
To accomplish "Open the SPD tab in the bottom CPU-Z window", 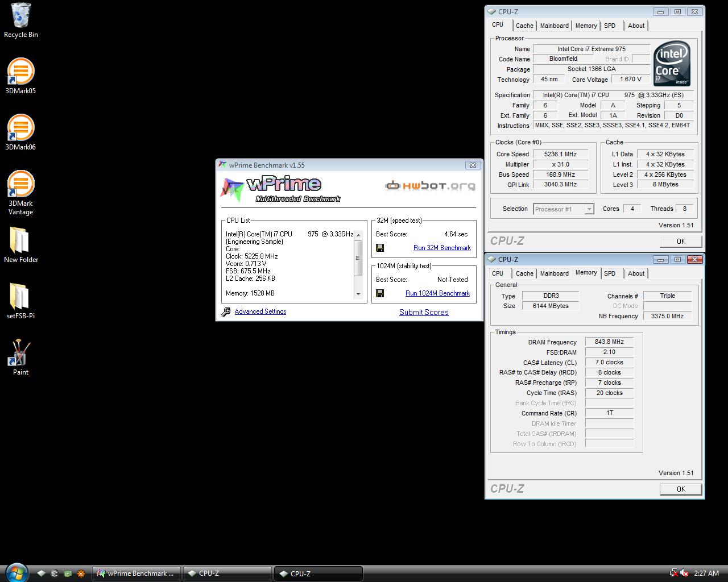I will (610, 273).
